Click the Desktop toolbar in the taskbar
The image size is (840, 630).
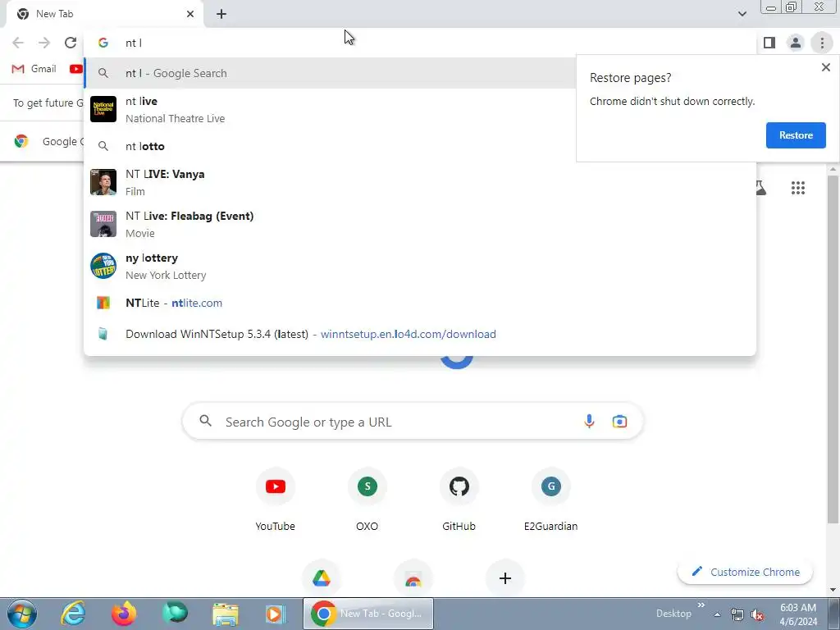click(x=673, y=614)
